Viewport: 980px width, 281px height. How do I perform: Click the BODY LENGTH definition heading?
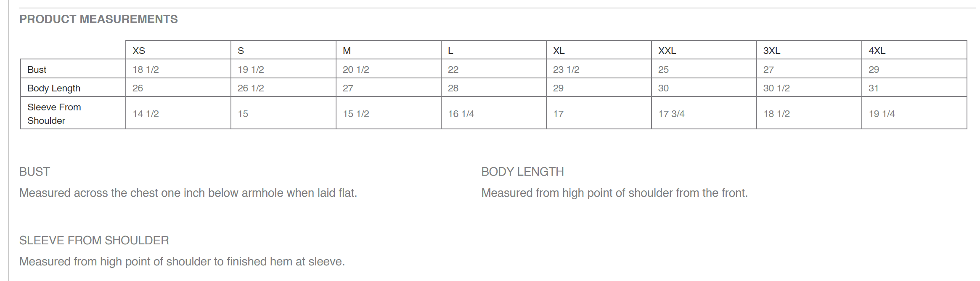click(522, 172)
